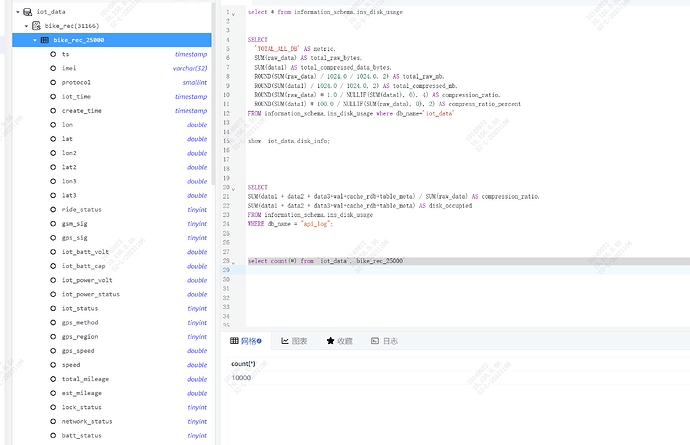690x445 pixels.
Task: Click the count(*) result column header
Action: (x=243, y=363)
